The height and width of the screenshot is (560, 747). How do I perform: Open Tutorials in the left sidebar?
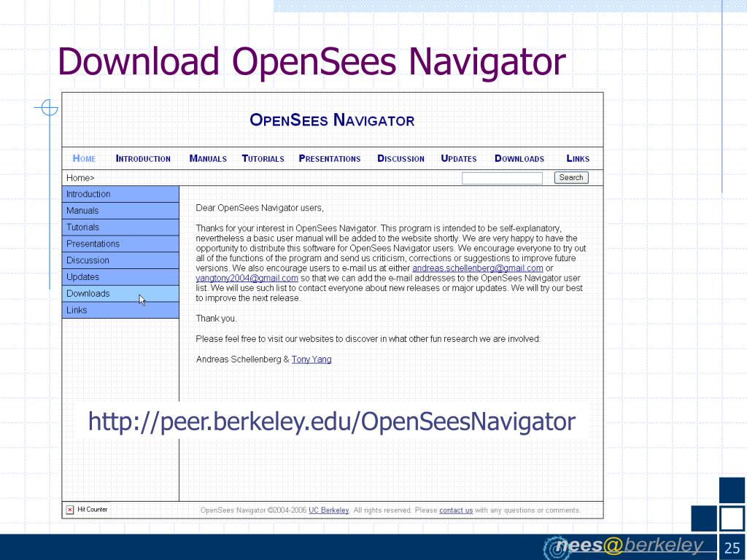[120, 227]
